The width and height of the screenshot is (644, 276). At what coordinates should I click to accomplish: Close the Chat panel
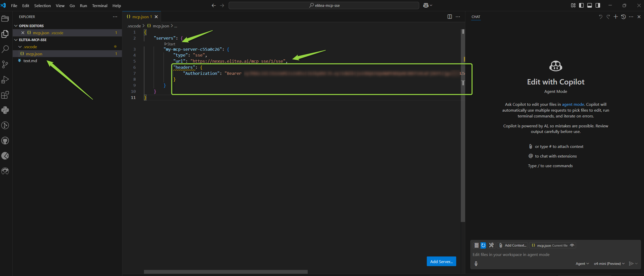tap(639, 16)
